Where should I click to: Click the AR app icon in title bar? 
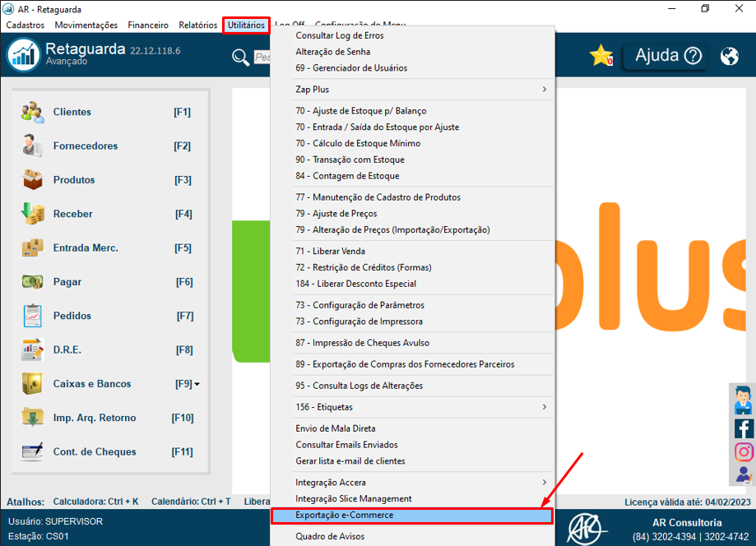(x=8, y=9)
